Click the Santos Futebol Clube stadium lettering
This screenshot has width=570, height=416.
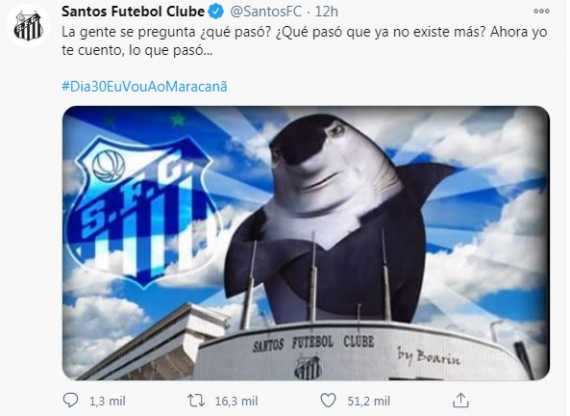pos(313,343)
